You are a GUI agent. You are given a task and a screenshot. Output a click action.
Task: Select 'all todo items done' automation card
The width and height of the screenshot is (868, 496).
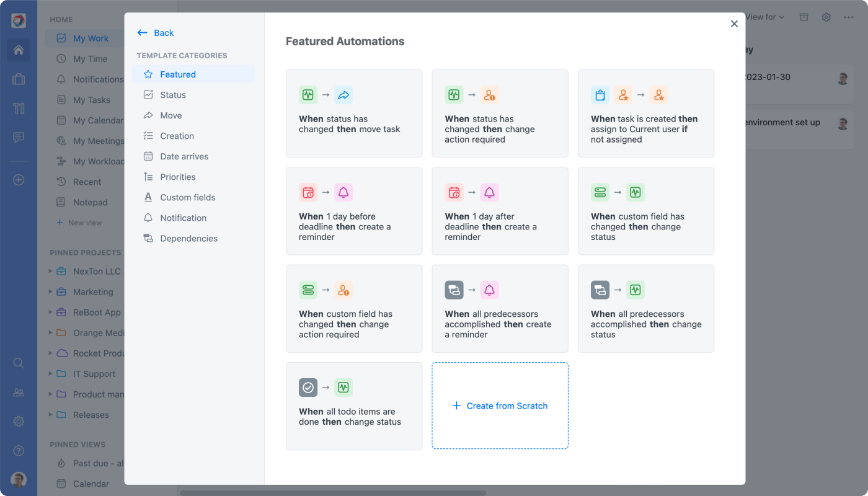(353, 406)
